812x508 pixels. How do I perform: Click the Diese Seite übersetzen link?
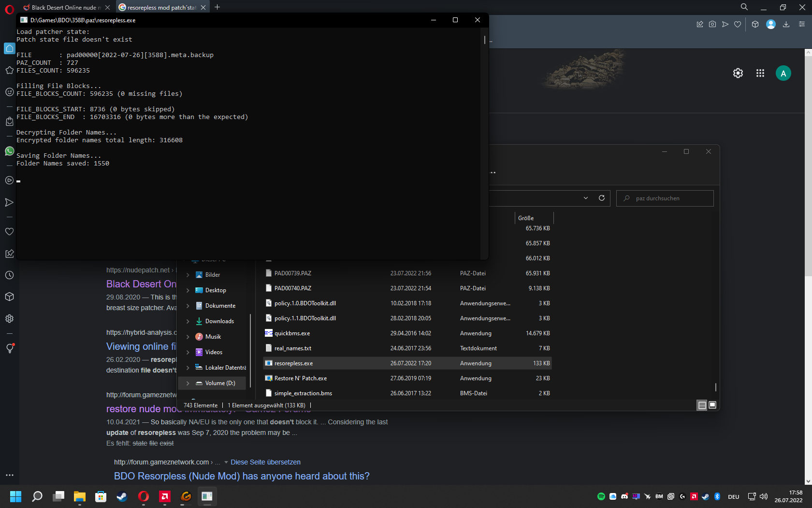(x=265, y=462)
